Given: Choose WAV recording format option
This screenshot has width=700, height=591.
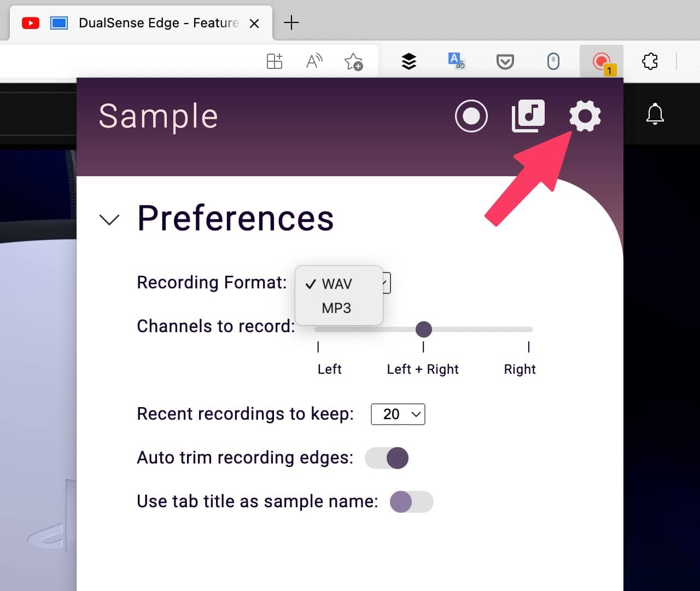Looking at the screenshot, I should (x=339, y=284).
